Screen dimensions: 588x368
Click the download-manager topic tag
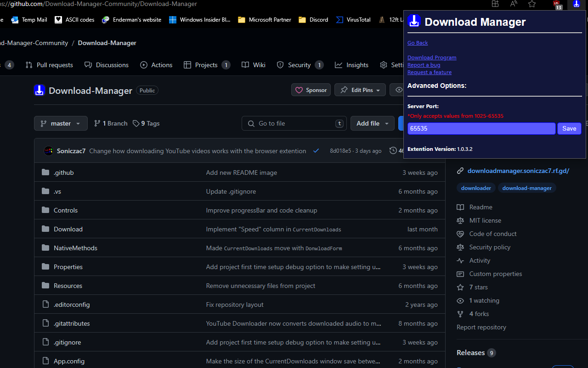pyautogui.click(x=527, y=188)
